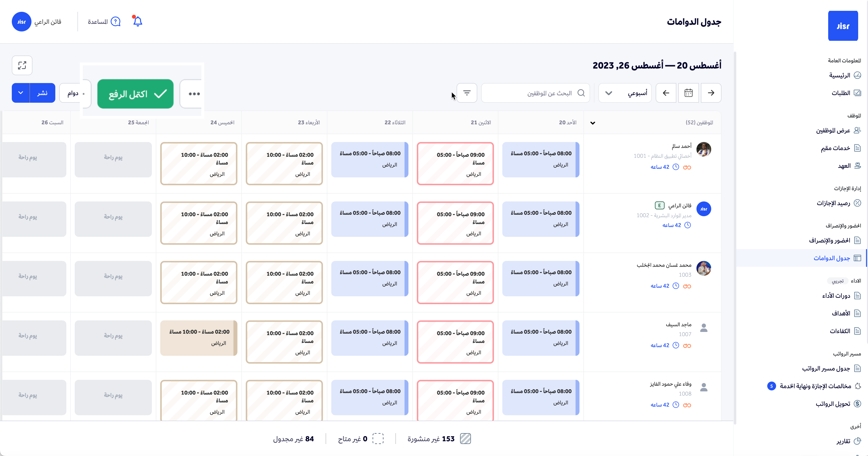Viewport: 868px width, 456px height.
Task: Click the orange link icon for أحمد سالم
Action: click(687, 167)
